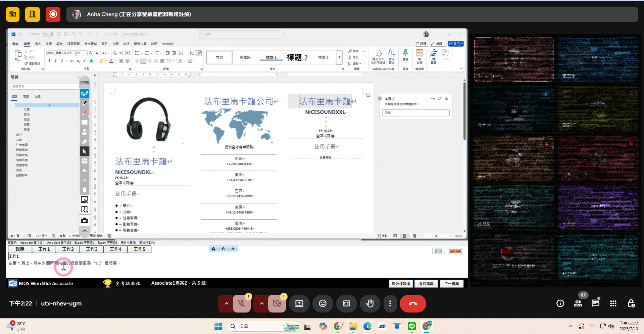
Task: Show the participants list
Action: [x=578, y=303]
